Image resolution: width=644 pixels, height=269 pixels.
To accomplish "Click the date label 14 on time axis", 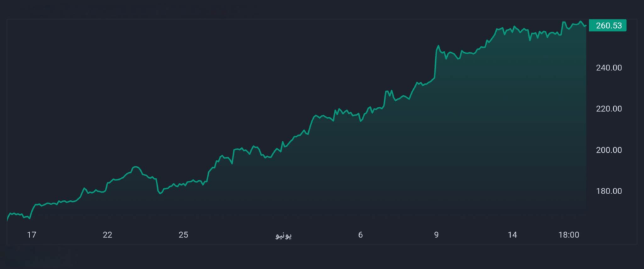I will [512, 235].
